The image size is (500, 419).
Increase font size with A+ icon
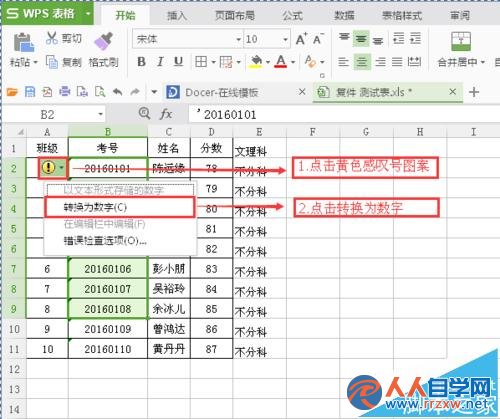tap(302, 39)
